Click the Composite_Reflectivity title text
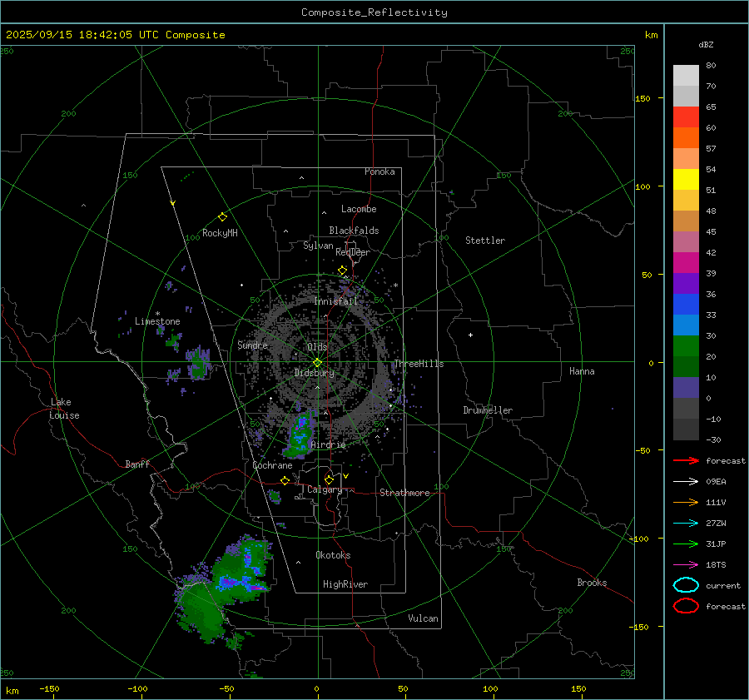This screenshot has width=749, height=700. [374, 12]
